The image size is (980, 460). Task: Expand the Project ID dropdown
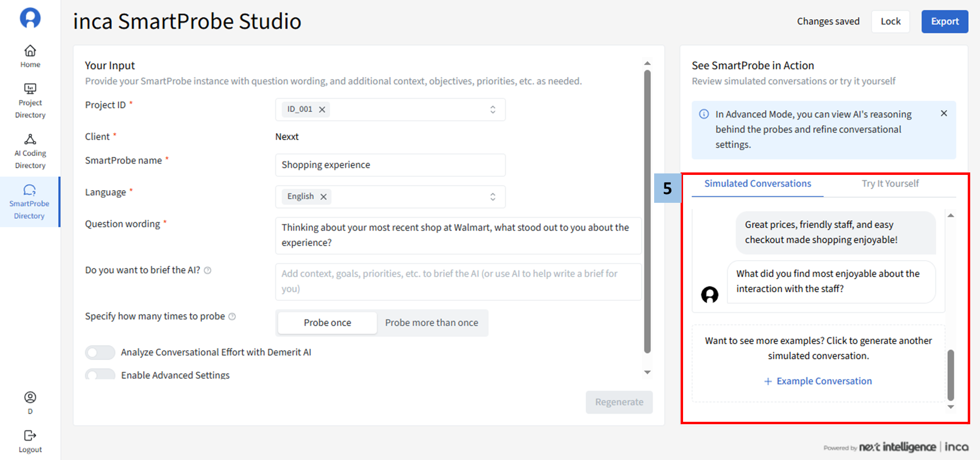[x=492, y=110]
